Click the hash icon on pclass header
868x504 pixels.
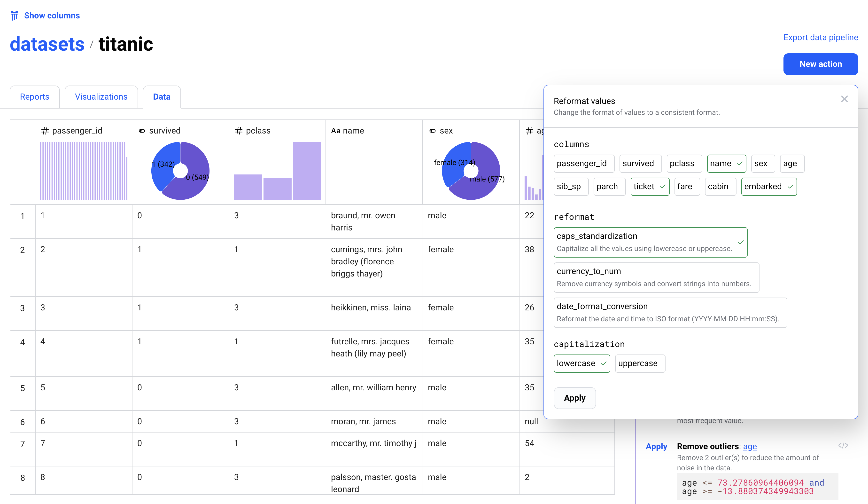pos(238,131)
